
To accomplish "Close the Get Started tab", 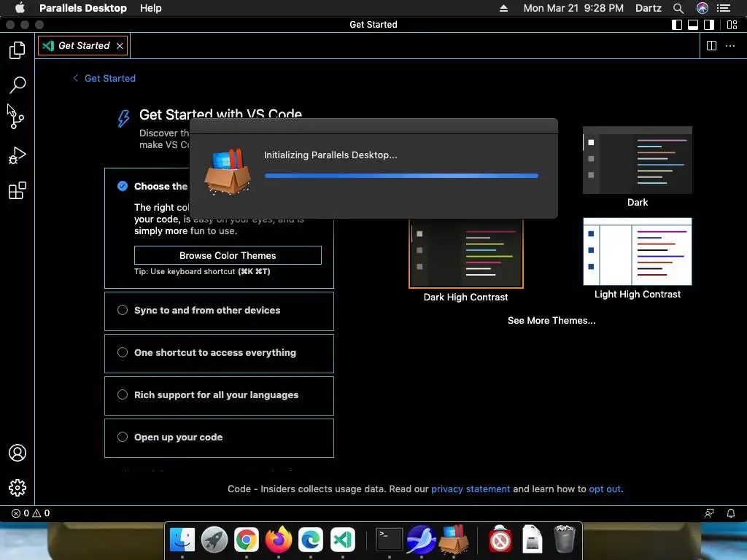I will click(x=120, y=46).
